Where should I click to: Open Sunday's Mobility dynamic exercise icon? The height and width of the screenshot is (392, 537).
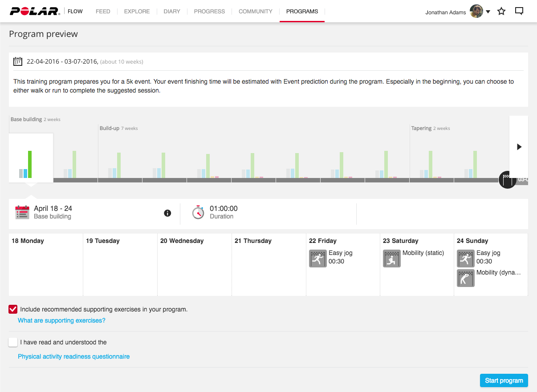point(465,278)
